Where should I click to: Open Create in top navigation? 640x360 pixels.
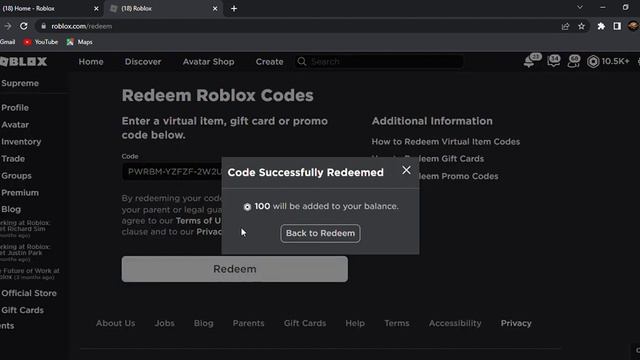pos(269,62)
